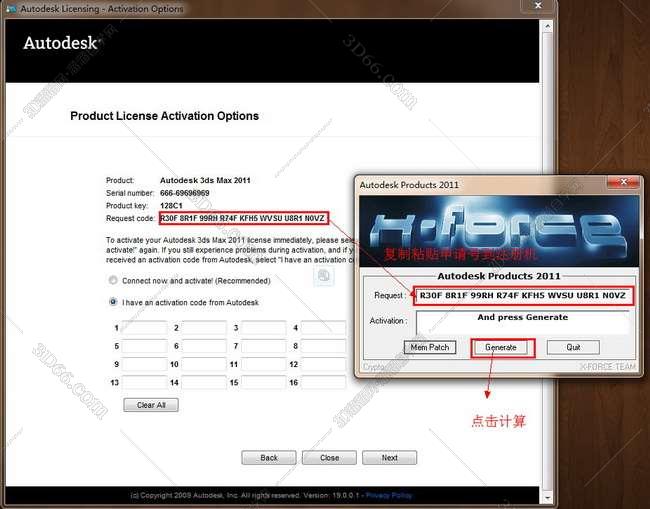Screen dimensions: 650x509
Task: Click the Autodesk logo in header
Action: coord(60,43)
